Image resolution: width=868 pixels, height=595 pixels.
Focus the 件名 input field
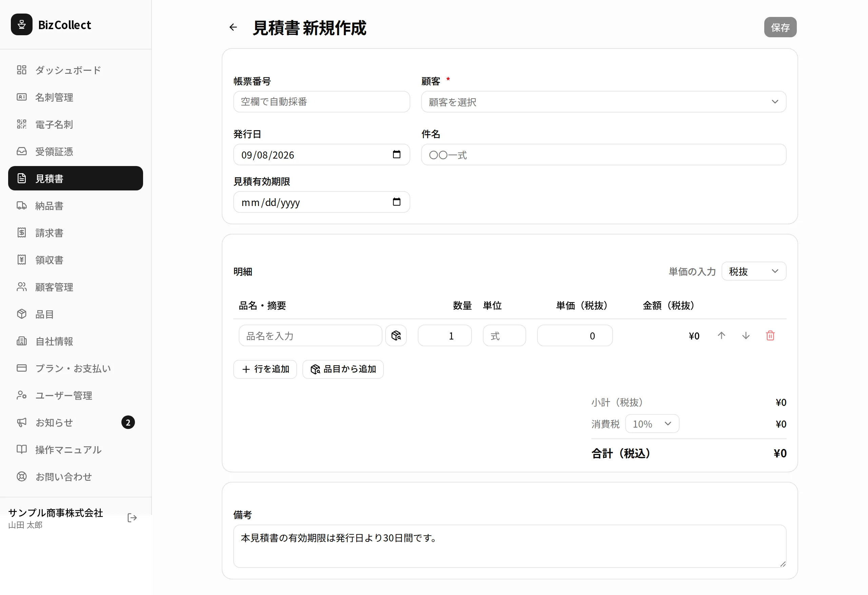pos(603,155)
